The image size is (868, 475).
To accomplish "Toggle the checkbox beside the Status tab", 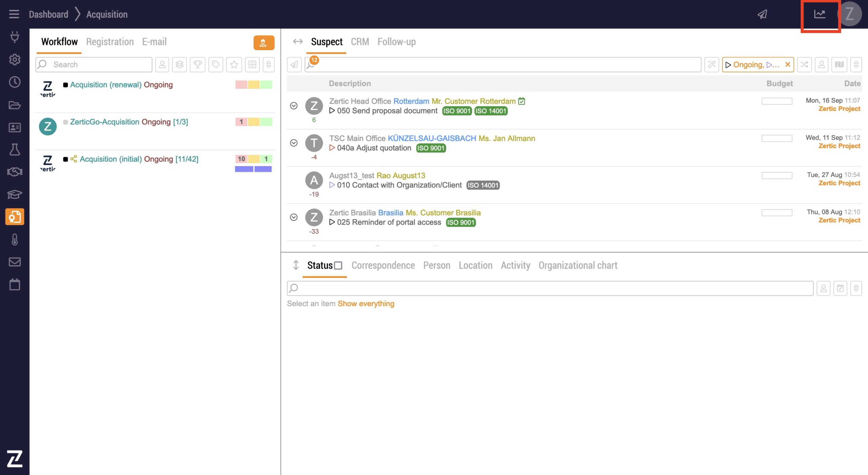I will tap(338, 265).
